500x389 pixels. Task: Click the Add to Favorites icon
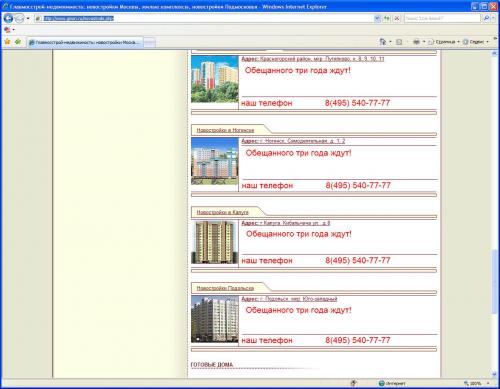coord(18,42)
